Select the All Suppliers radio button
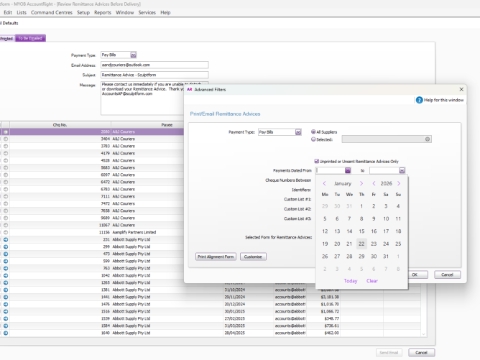Viewport: 480px width, 360px height. point(313,132)
